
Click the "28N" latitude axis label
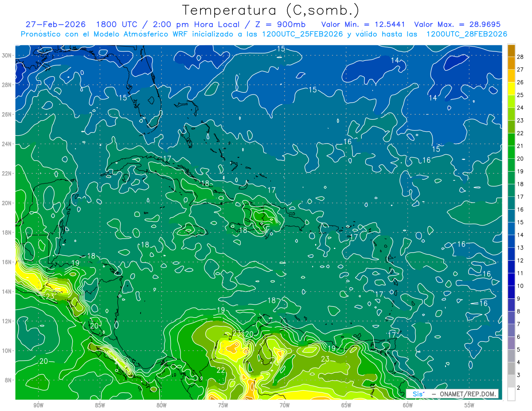[x=7, y=85]
